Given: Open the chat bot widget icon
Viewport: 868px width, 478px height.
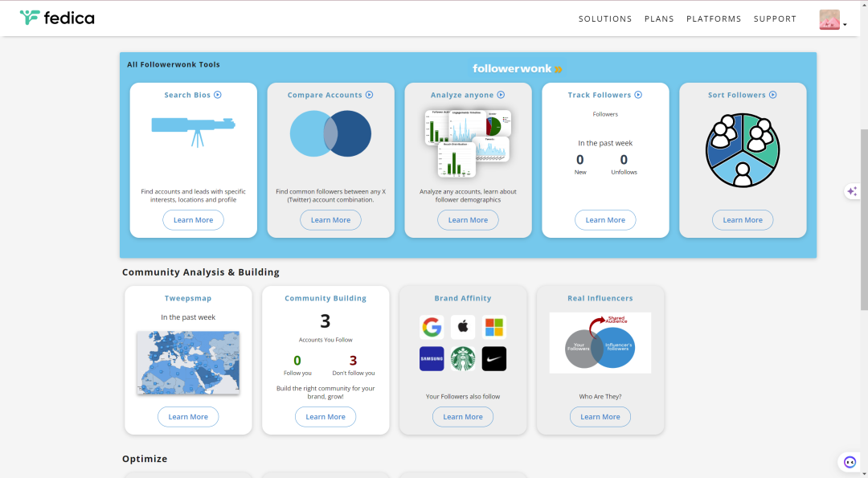Looking at the screenshot, I should point(850,462).
